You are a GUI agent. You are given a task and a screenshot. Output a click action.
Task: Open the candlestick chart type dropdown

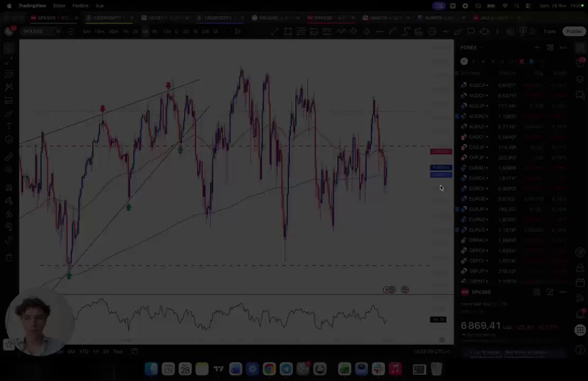(238, 32)
